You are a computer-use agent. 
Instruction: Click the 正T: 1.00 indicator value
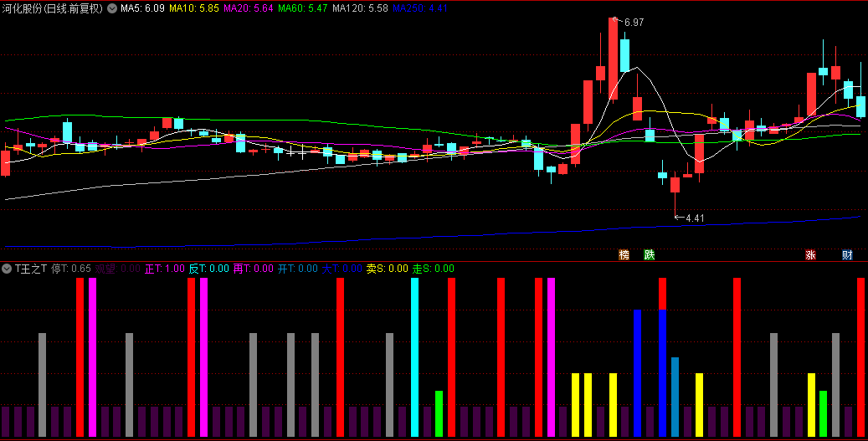(164, 269)
